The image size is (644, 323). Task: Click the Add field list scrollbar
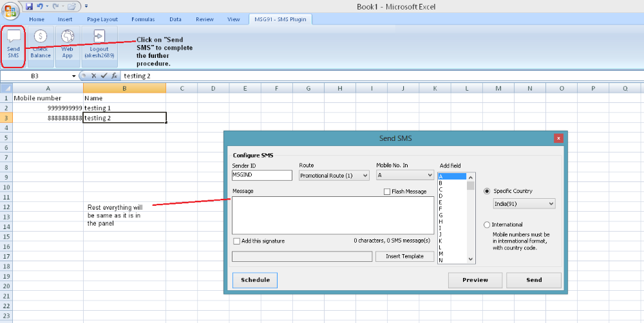point(471,219)
